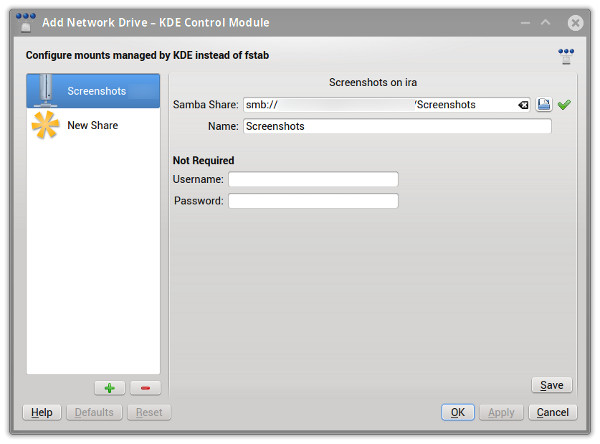
Task: Cancel the dialog
Action: [553, 413]
